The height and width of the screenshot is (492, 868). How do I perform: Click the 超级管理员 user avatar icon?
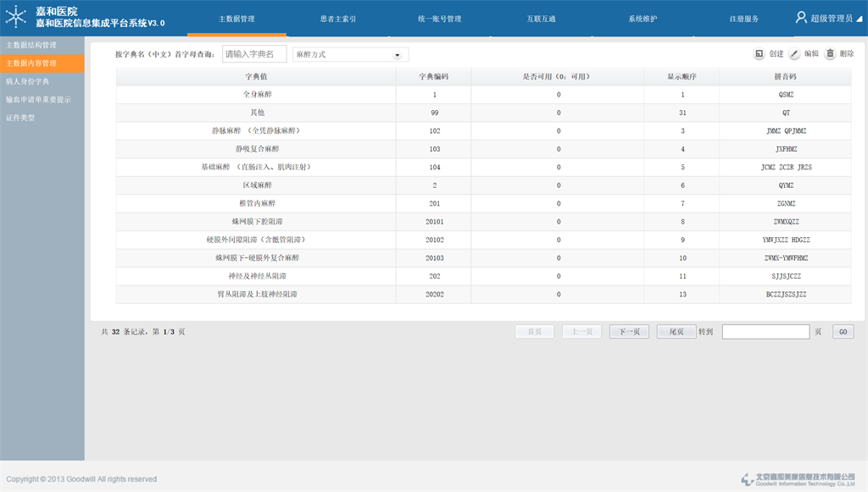801,18
